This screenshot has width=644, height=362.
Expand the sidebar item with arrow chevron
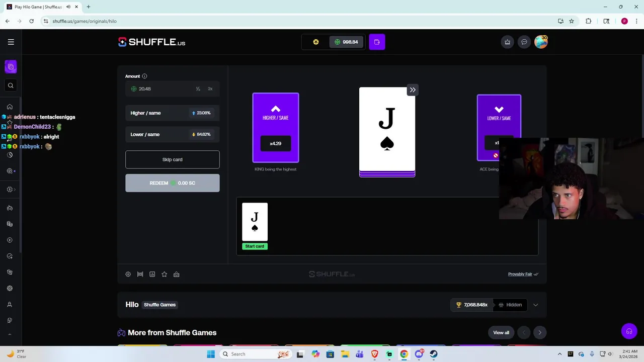[x=11, y=190]
